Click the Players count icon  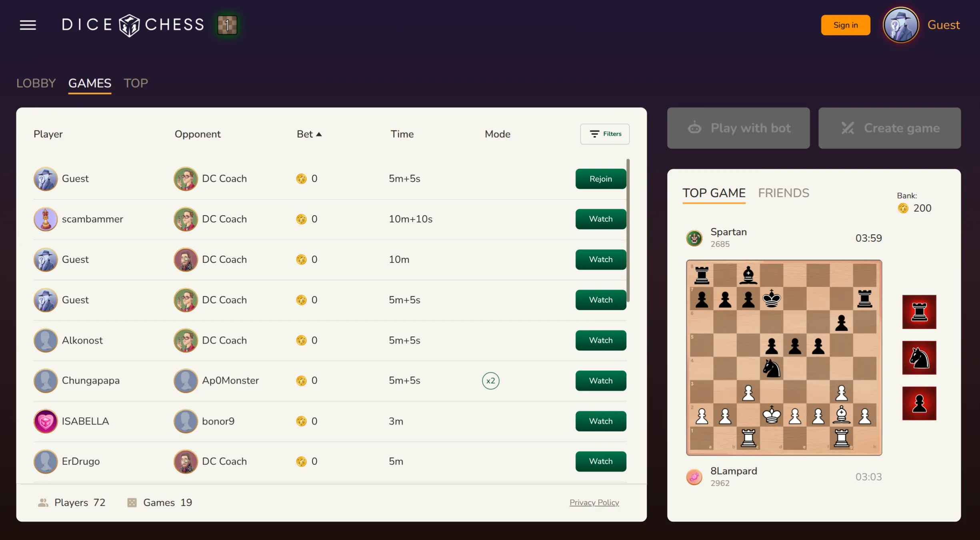pyautogui.click(x=43, y=503)
